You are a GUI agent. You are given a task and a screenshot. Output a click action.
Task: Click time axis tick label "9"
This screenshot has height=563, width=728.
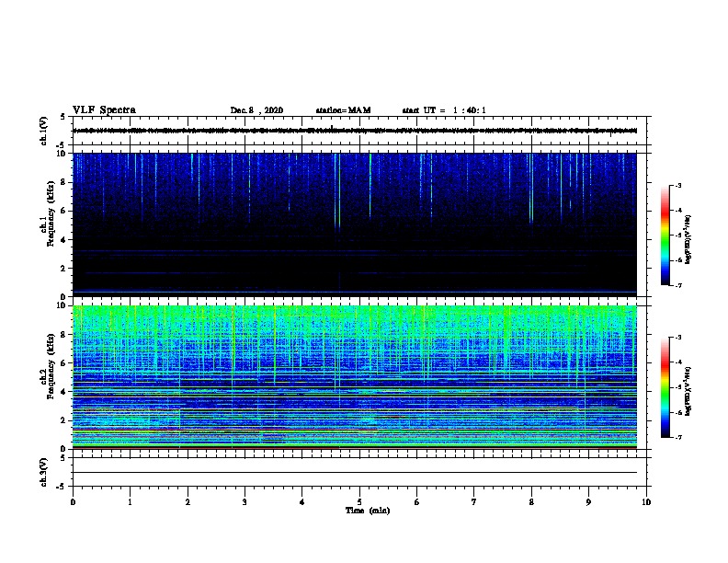point(589,502)
